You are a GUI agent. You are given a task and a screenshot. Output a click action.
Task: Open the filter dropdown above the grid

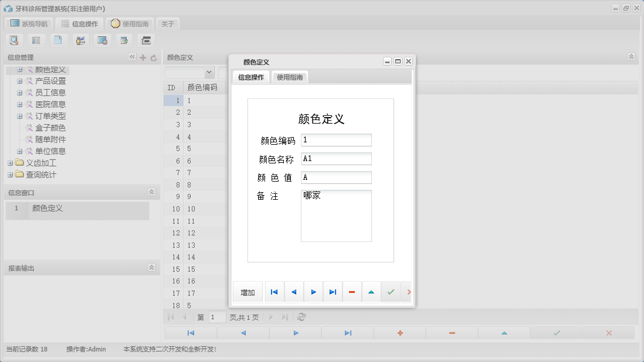point(209,72)
